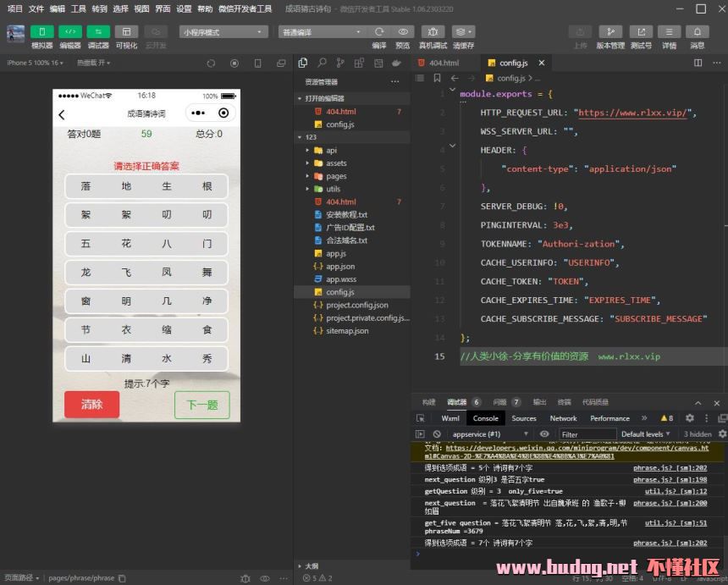728x585 pixels.
Task: Toggle the 模拟器 (simulator) panel button
Action: (x=41, y=32)
